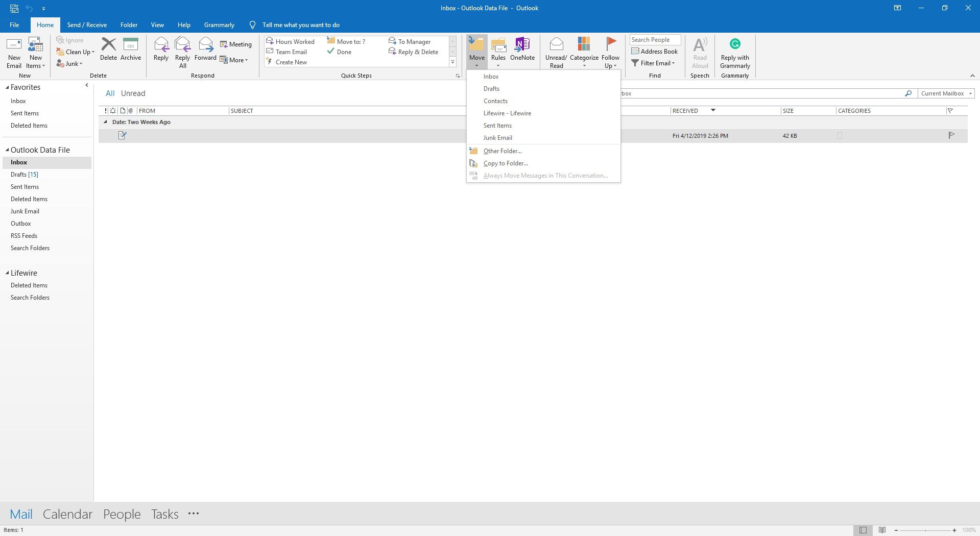Screen dimensions: 980x536
Task: Click the Follow Up flag icon
Action: point(611,44)
